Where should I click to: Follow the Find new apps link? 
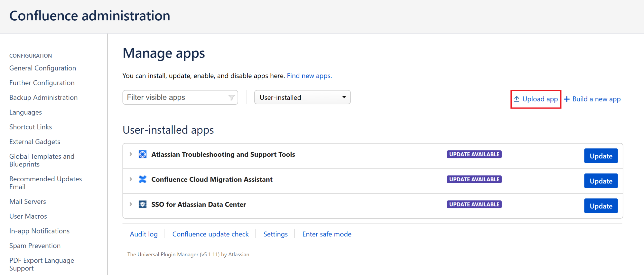(x=309, y=76)
